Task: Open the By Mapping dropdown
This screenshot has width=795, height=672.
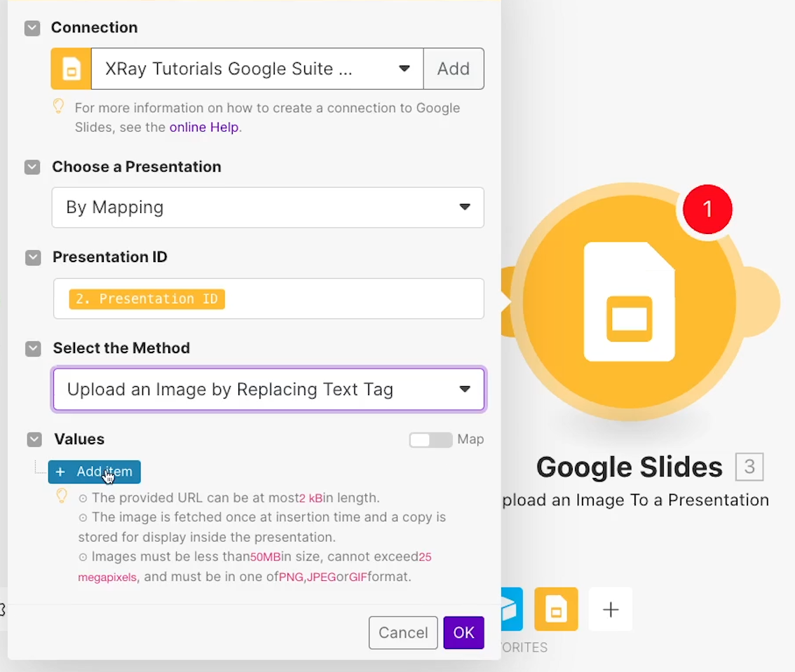Action: point(268,207)
